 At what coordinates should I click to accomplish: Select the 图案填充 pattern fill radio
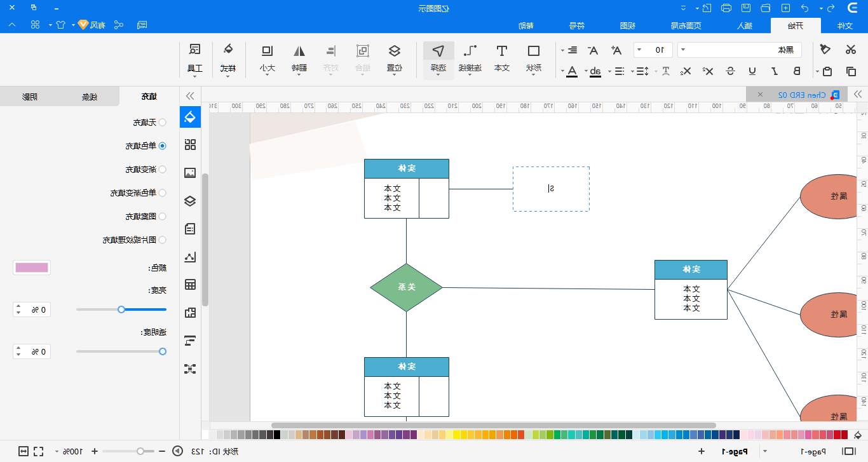pyautogui.click(x=162, y=216)
